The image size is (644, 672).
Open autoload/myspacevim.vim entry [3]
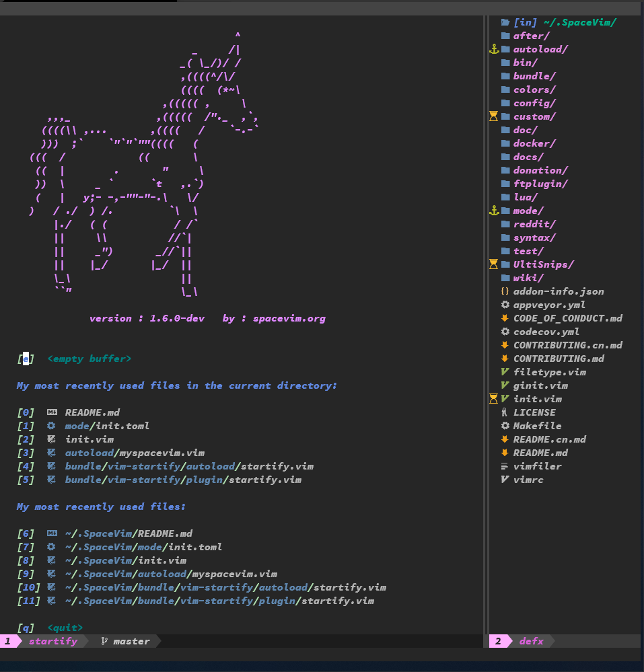(135, 453)
